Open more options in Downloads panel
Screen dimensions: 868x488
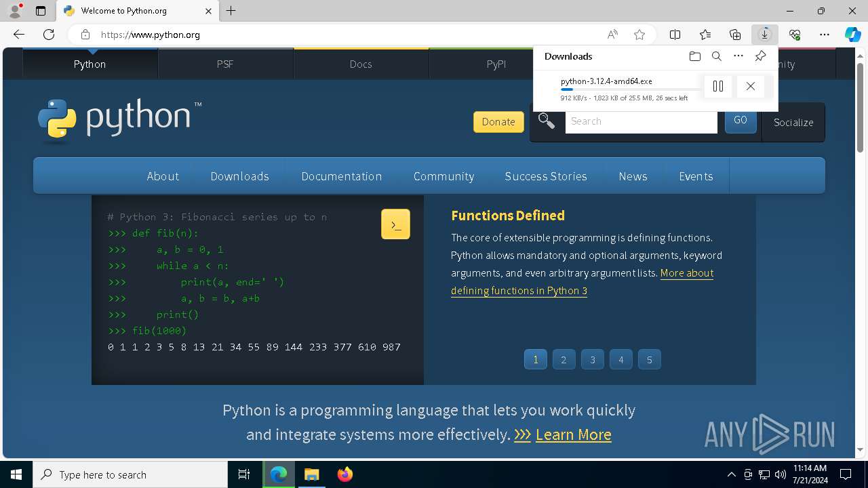[738, 56]
